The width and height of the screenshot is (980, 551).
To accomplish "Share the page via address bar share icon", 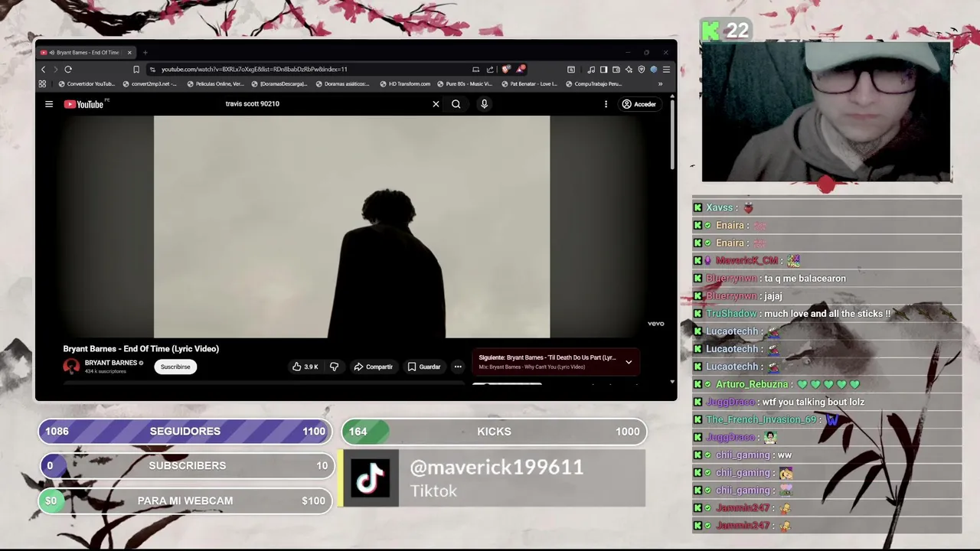I will click(490, 69).
